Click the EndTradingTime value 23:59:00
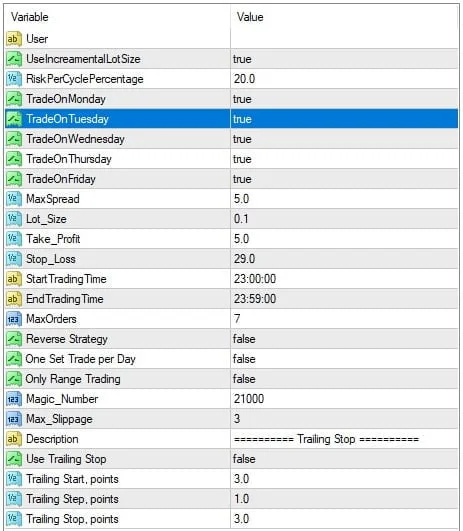The image size is (463, 531). [255, 299]
